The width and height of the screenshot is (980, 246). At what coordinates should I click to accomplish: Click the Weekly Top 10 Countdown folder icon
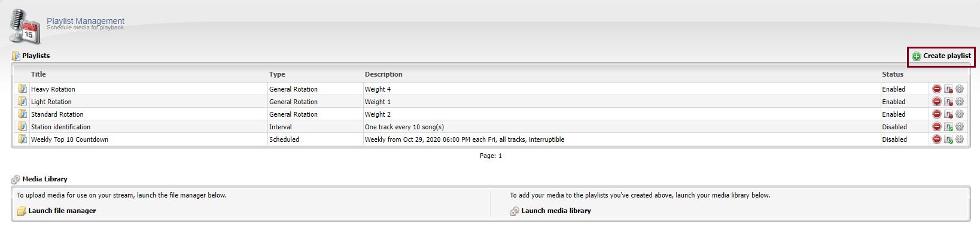click(23, 139)
